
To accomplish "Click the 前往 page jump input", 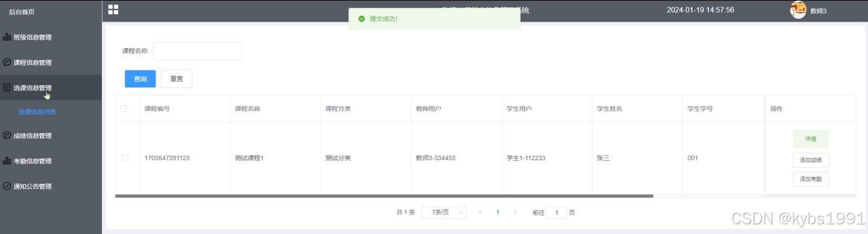I will pos(556,212).
